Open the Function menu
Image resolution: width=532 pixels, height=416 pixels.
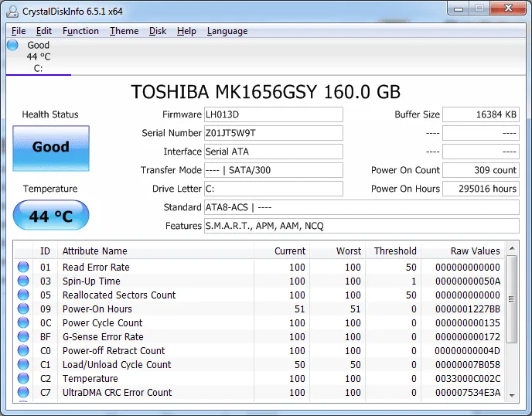(80, 31)
